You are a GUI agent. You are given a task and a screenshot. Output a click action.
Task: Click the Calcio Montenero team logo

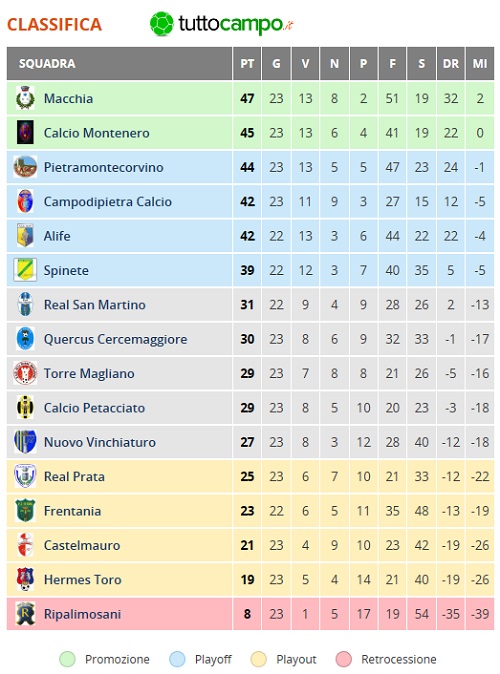click(25, 132)
